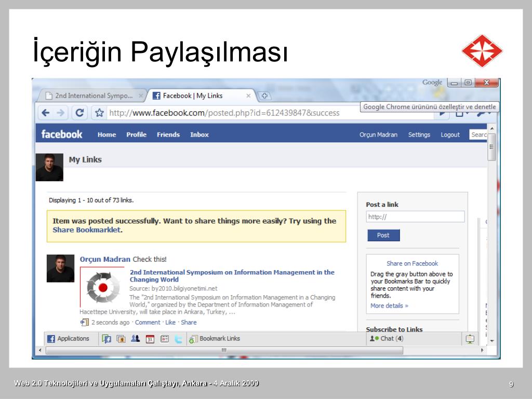This screenshot has height=399, width=532.
Task: Click the My Links heading
Action: tap(85, 159)
